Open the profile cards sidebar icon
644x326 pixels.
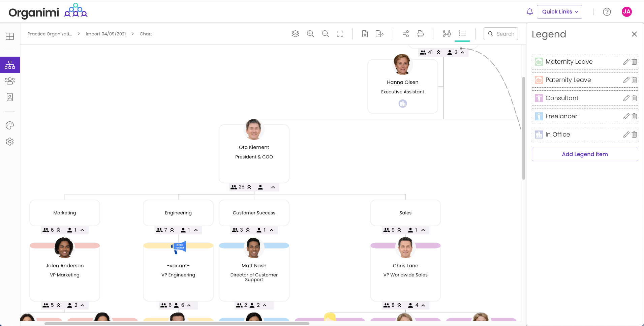[10, 97]
